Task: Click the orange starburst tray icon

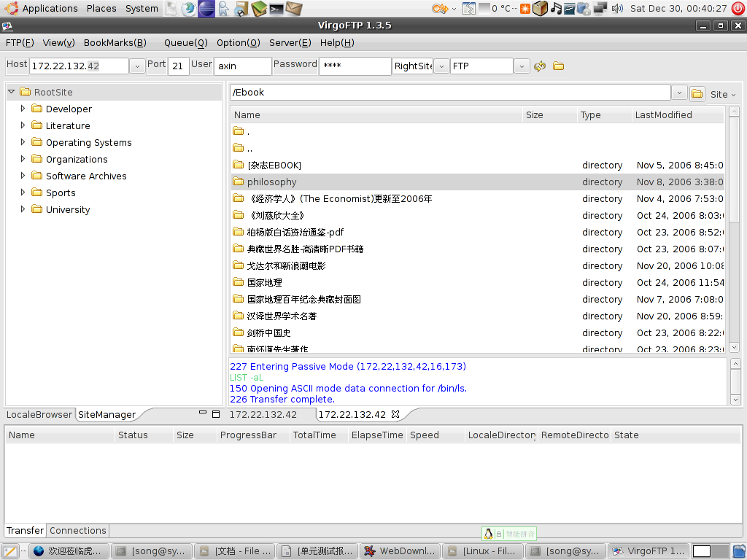Action: 525,9
